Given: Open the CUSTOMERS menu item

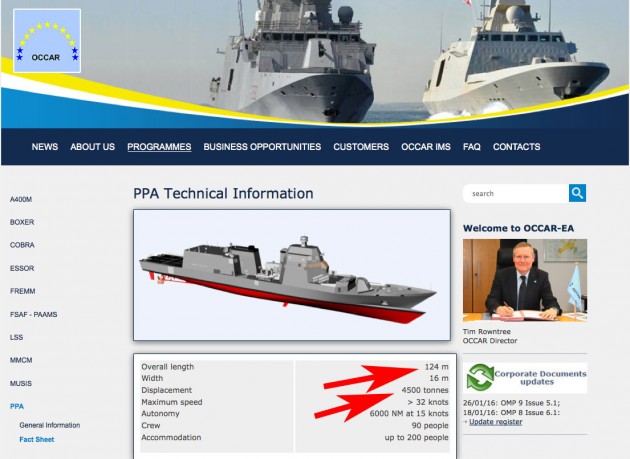Looking at the screenshot, I should pyautogui.click(x=361, y=147).
